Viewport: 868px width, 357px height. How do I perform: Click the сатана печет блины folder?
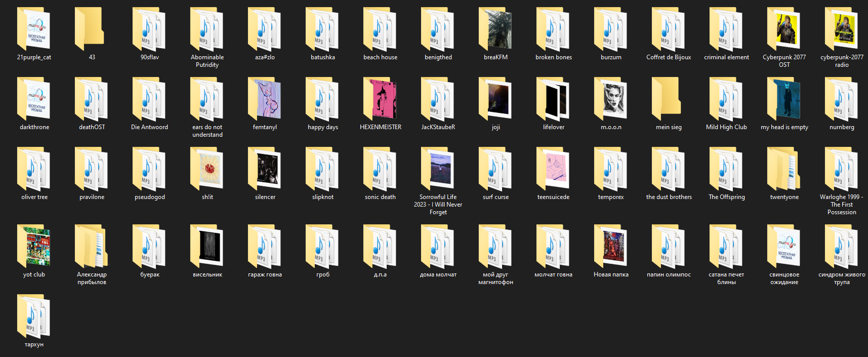point(726,246)
